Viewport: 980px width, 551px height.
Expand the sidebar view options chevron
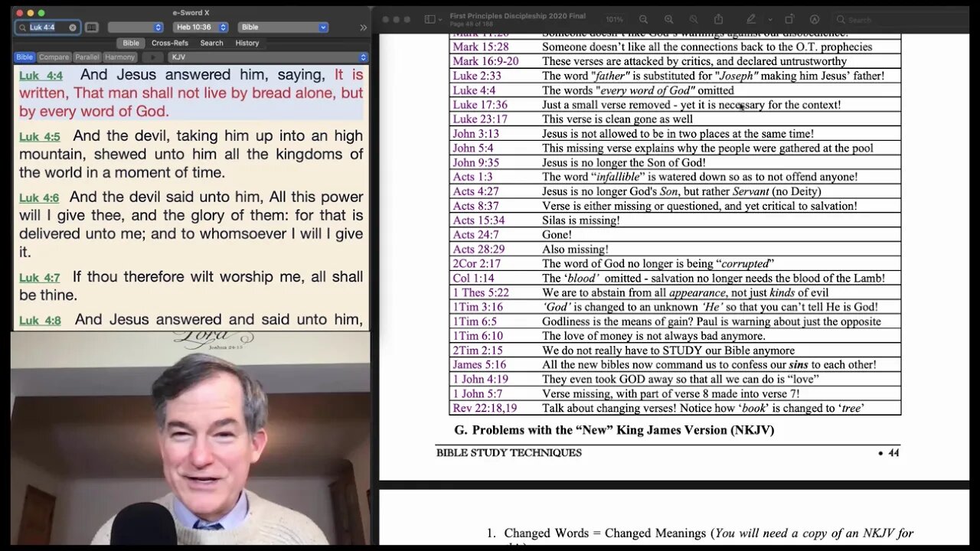click(442, 19)
